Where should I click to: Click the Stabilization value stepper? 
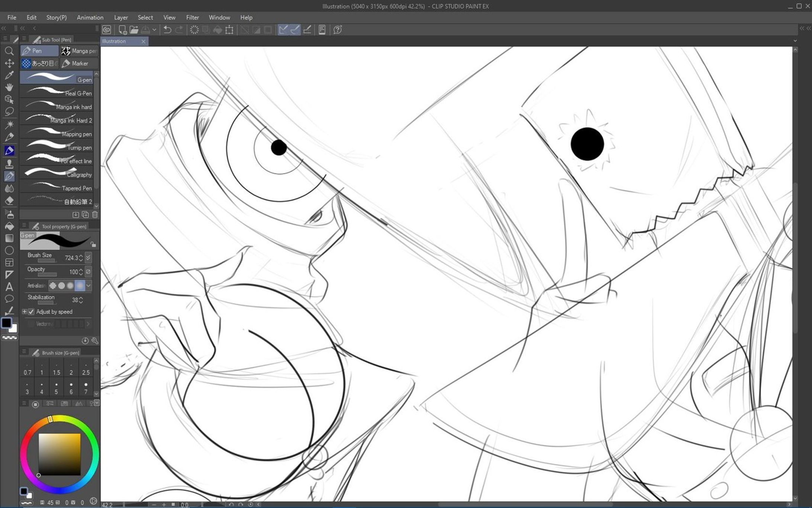[x=81, y=300]
